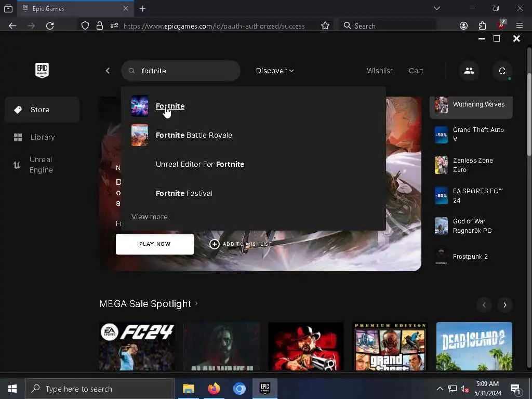Click the Epic Games logo
The image size is (532, 399).
click(42, 71)
